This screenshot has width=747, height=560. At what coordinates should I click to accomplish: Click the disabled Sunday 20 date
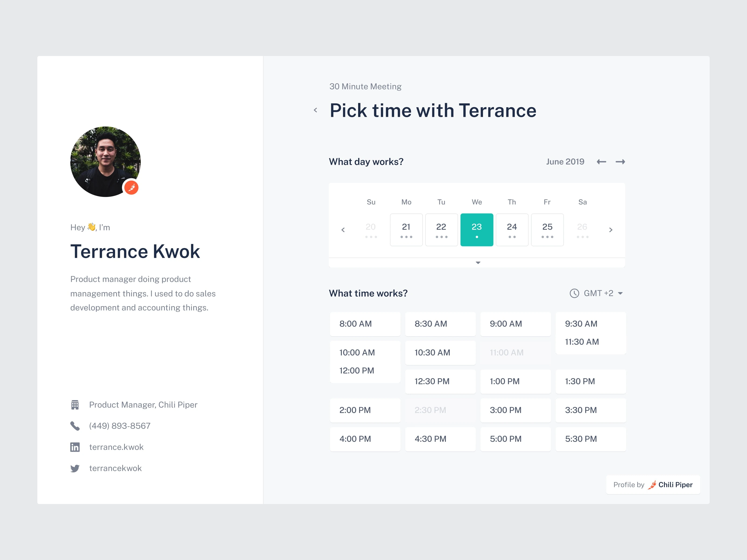pos(371,230)
